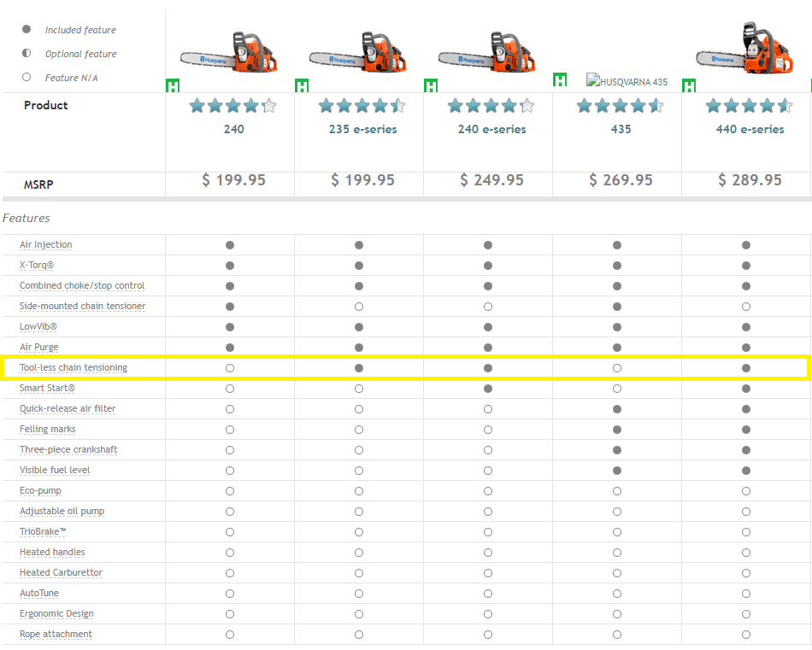Open the 235 e-series chainsaw image

point(358,52)
